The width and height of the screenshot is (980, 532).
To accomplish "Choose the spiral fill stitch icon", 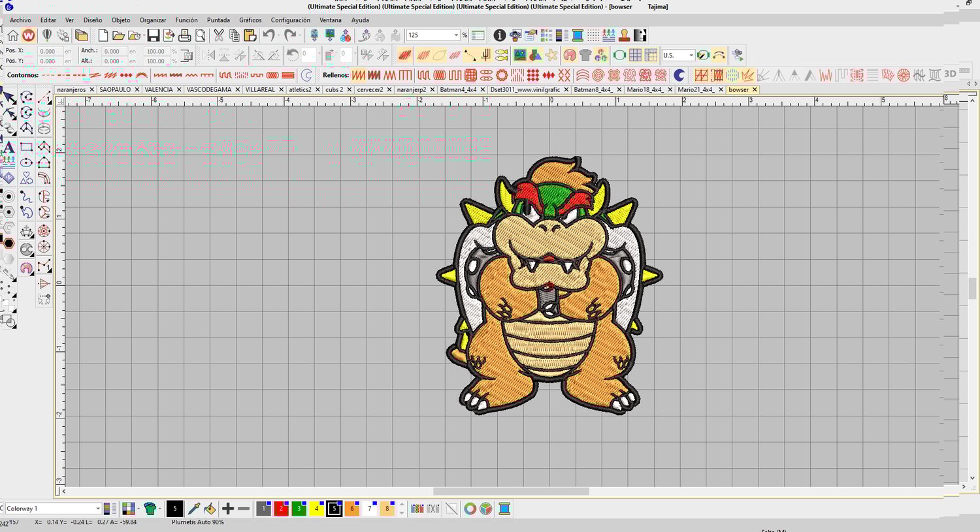I will (x=598, y=75).
